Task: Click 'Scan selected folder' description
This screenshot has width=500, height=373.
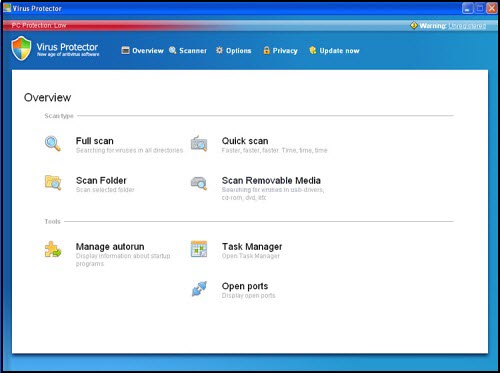Action: click(105, 190)
